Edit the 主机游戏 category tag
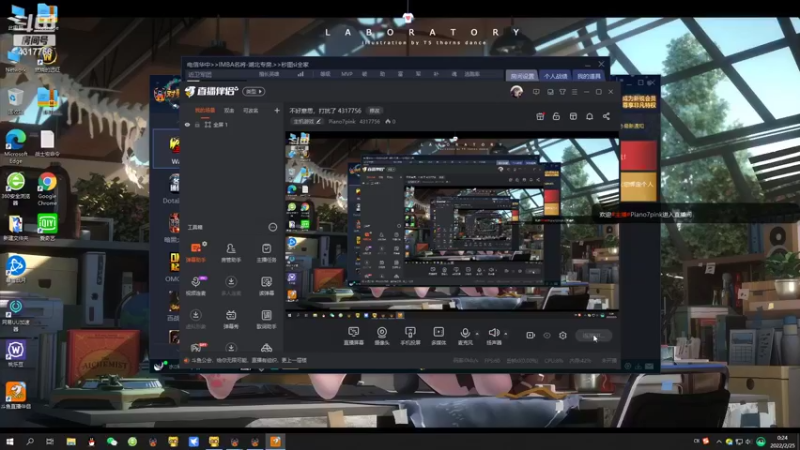The width and height of the screenshot is (800, 450). click(x=308, y=121)
